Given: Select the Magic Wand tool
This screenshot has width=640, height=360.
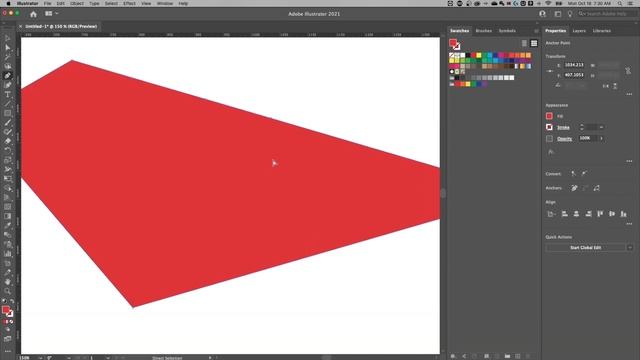Looking at the screenshot, I should pos(7,57).
